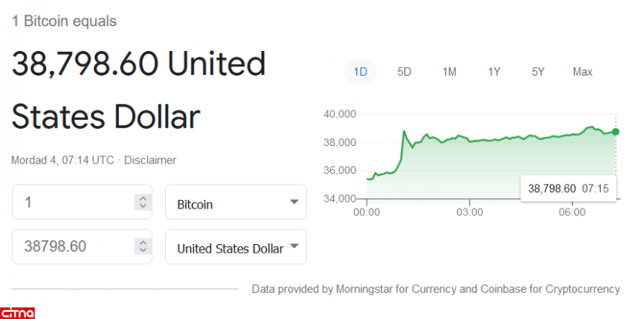The height and width of the screenshot is (319, 644).
Task: Switch to the 5D chart range
Action: (404, 72)
